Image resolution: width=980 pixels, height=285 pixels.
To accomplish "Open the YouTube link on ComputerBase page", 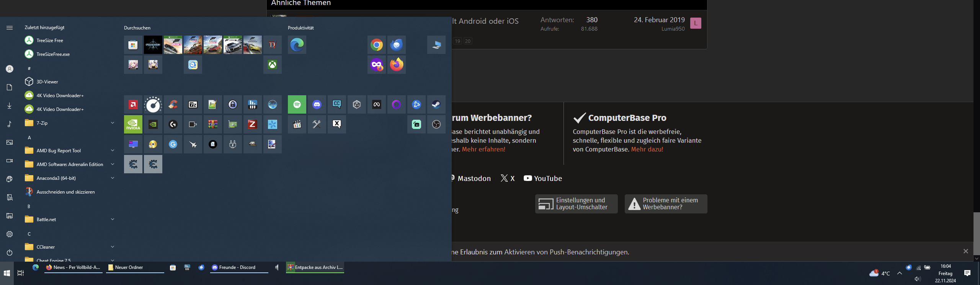I will pyautogui.click(x=543, y=178).
